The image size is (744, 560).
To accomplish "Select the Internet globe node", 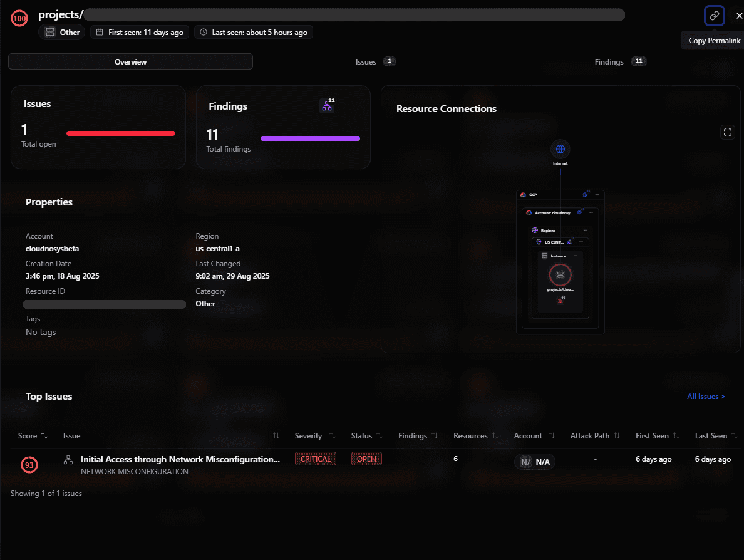I will (560, 149).
